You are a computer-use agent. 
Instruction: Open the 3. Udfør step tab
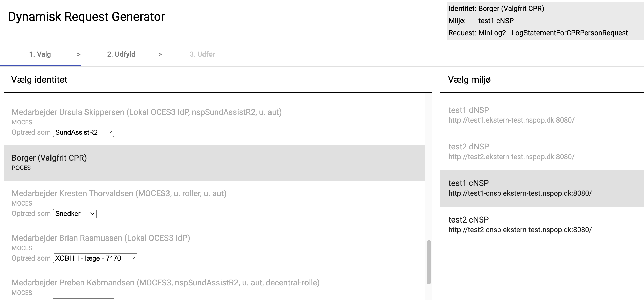[x=202, y=54]
